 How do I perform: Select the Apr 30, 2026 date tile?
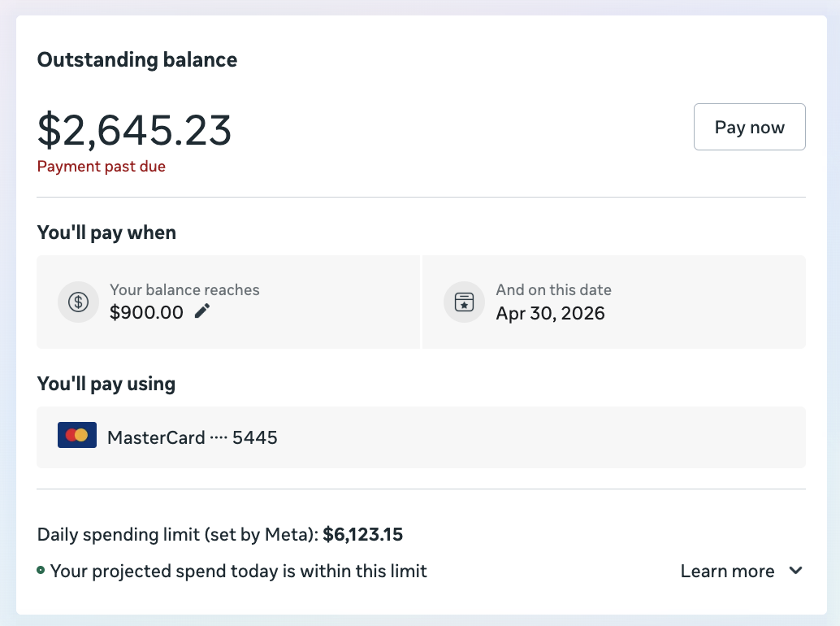coord(614,302)
